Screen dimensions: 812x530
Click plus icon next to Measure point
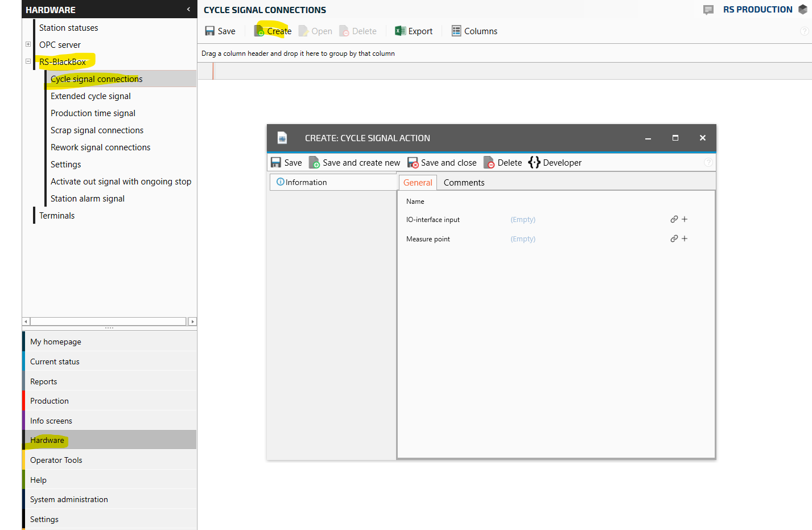(685, 239)
